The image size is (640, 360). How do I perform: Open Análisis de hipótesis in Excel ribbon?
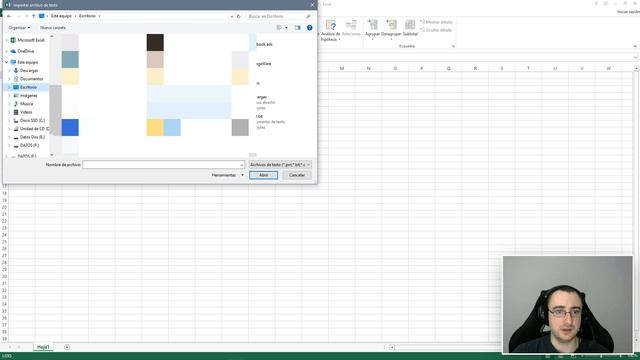[330, 31]
